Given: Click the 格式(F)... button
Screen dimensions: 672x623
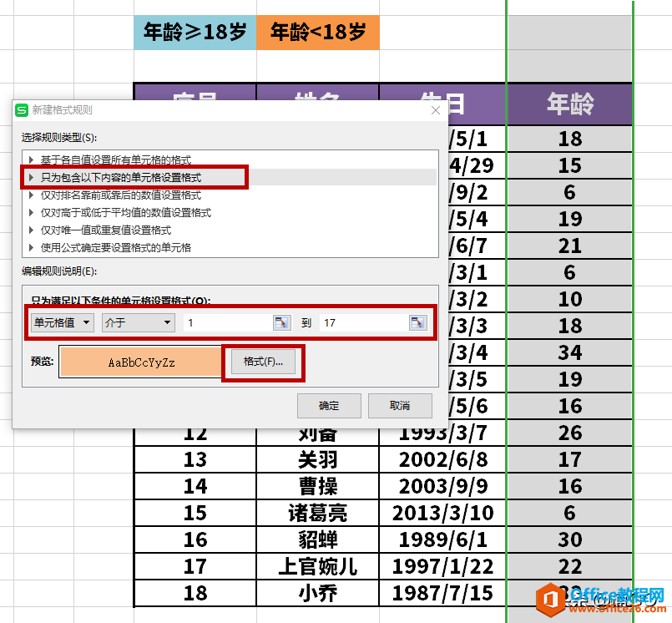Looking at the screenshot, I should (x=263, y=362).
